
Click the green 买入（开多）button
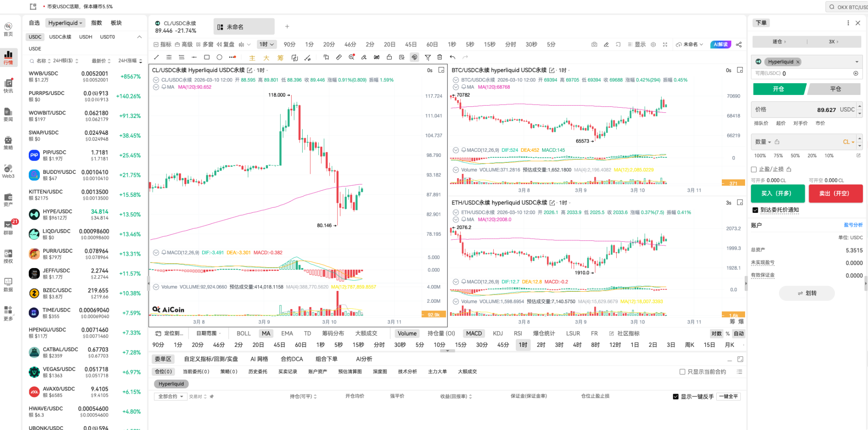pos(778,193)
